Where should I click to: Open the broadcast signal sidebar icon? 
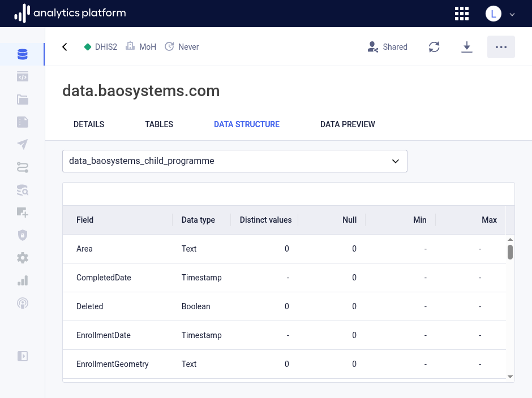pyautogui.click(x=23, y=303)
